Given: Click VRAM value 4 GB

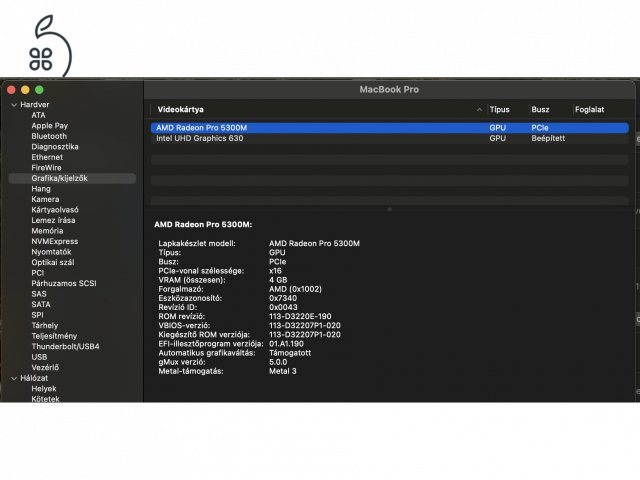Looking at the screenshot, I should (x=278, y=280).
